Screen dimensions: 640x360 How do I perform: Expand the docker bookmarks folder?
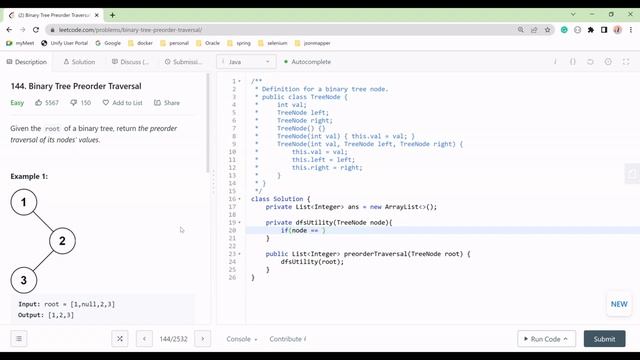(x=140, y=43)
